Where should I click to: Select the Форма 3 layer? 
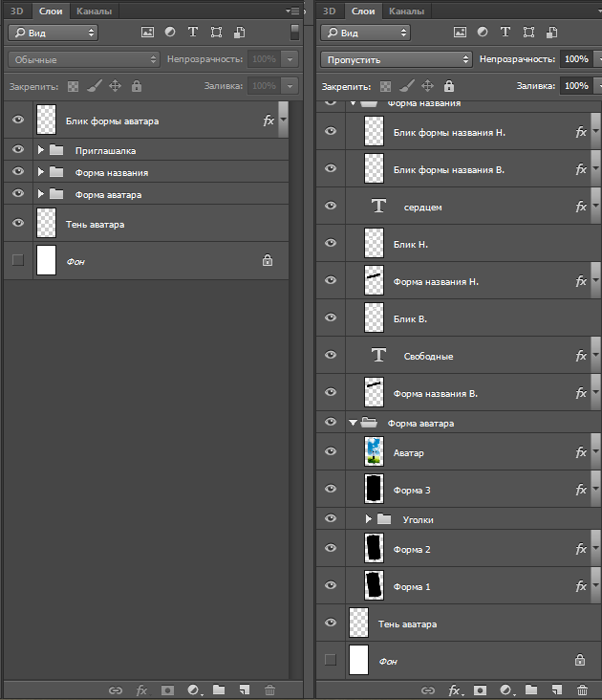[x=412, y=490]
